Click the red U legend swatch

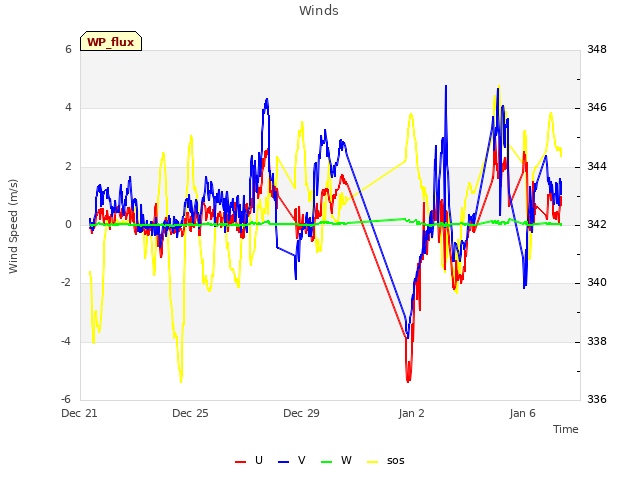point(241,462)
